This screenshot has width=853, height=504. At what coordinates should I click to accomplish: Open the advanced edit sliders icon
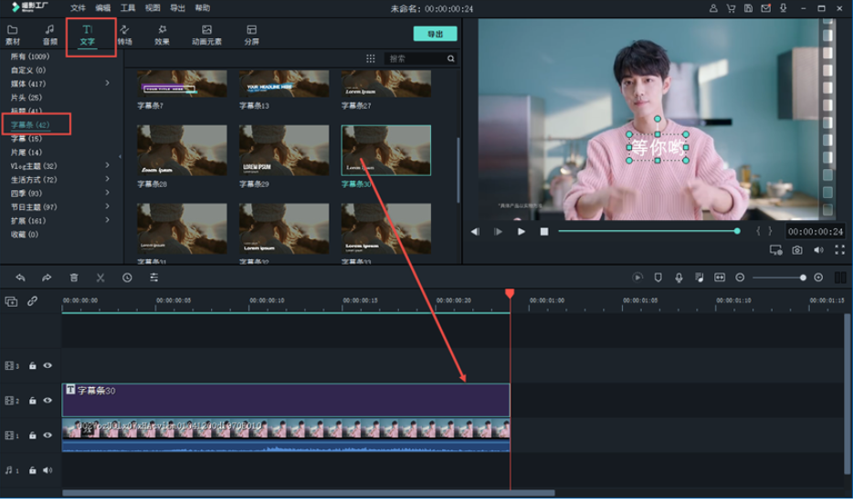154,278
